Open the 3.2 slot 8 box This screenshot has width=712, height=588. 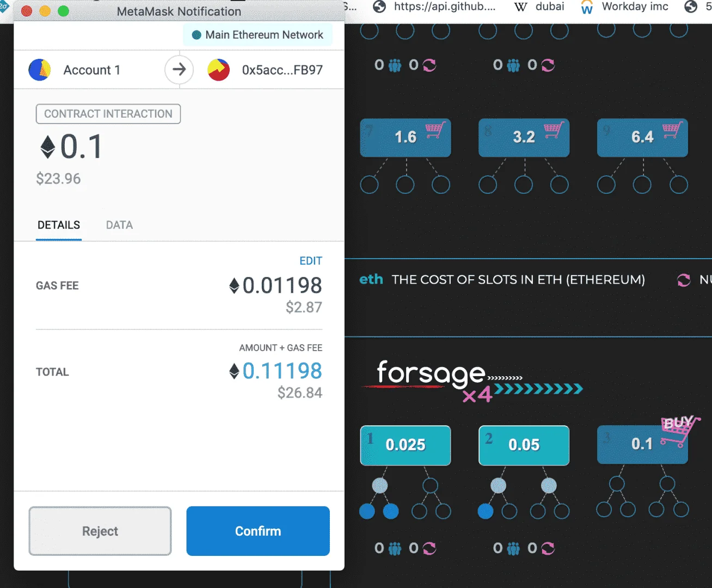pos(524,137)
